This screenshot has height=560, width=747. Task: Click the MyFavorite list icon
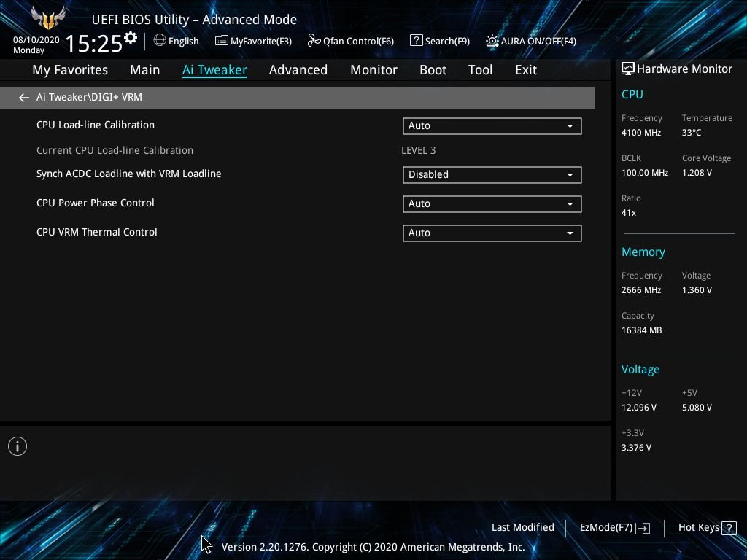point(221,41)
